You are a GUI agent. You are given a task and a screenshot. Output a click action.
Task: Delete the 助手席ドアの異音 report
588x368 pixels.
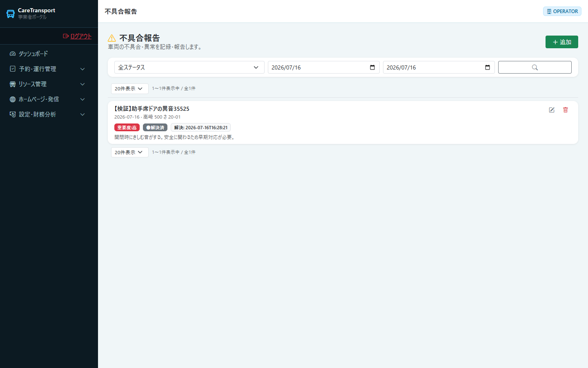click(x=566, y=110)
